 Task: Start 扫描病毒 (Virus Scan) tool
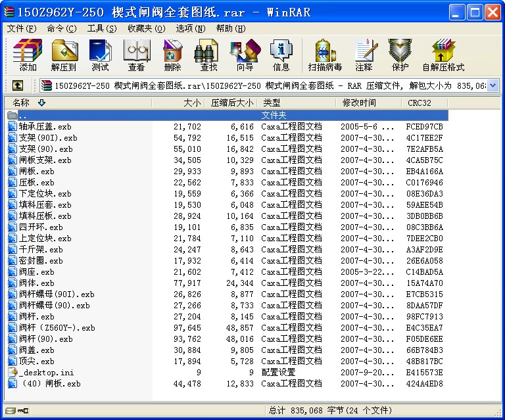pyautogui.click(x=325, y=55)
